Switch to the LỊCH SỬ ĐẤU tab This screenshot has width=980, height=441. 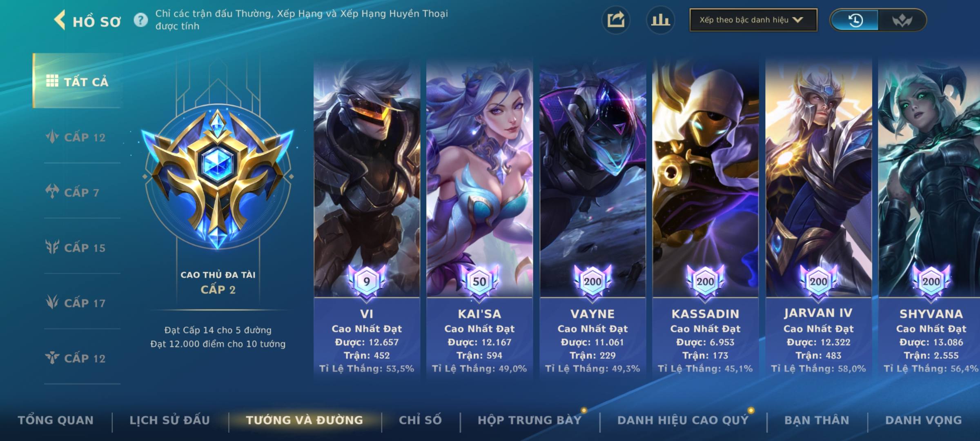[x=170, y=420]
